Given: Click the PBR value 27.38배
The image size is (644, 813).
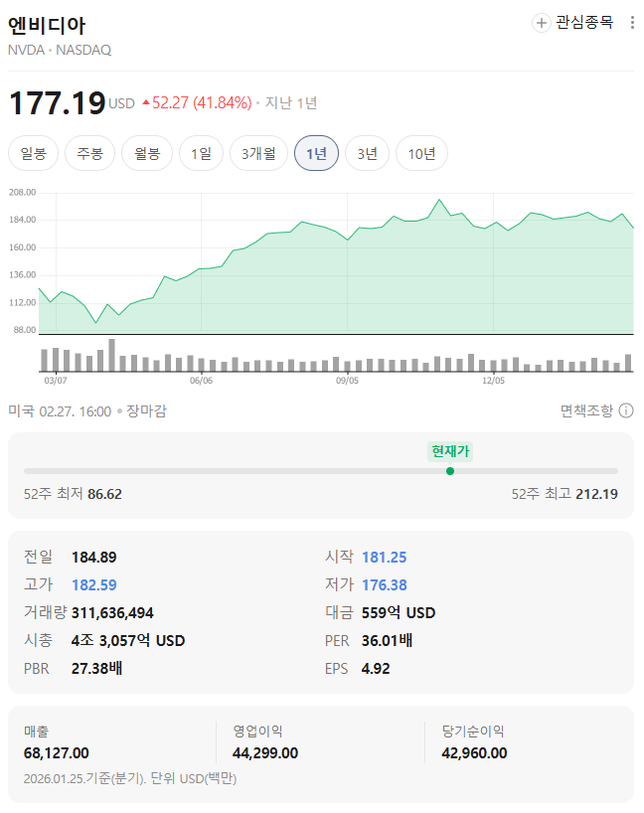Looking at the screenshot, I should 97,669.
